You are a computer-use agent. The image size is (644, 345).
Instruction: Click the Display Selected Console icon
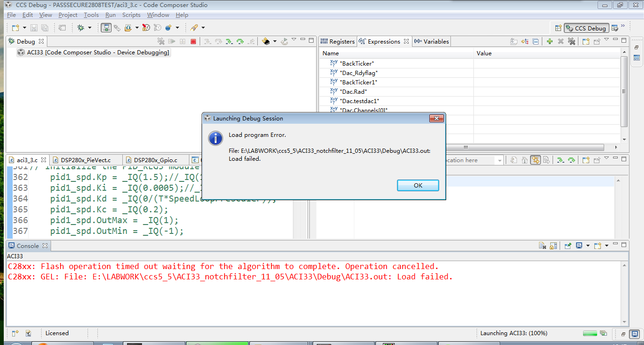pyautogui.click(x=579, y=246)
